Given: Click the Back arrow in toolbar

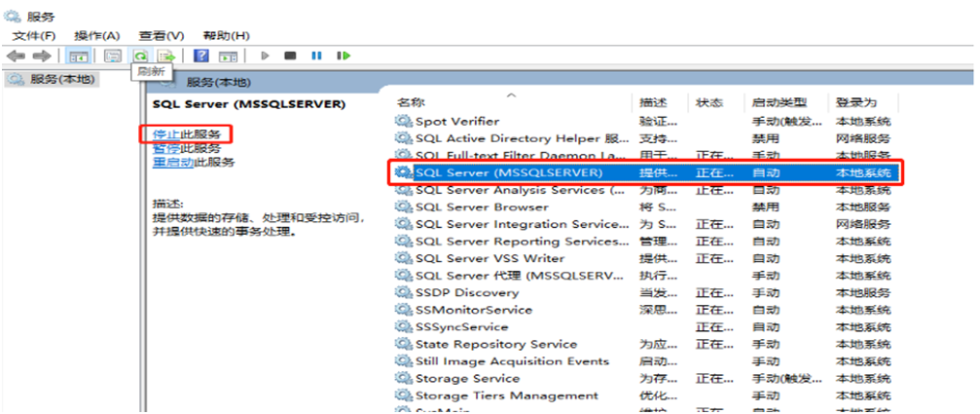Looking at the screenshot, I should (15, 56).
